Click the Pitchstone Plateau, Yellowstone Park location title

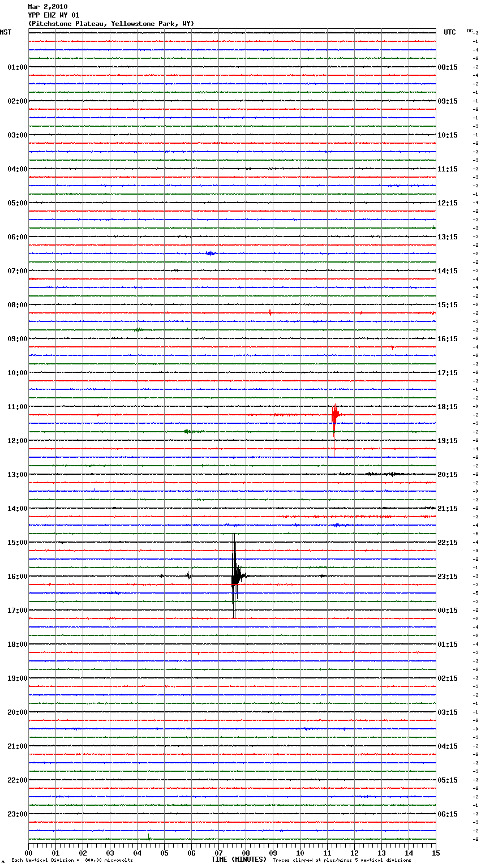point(111,24)
